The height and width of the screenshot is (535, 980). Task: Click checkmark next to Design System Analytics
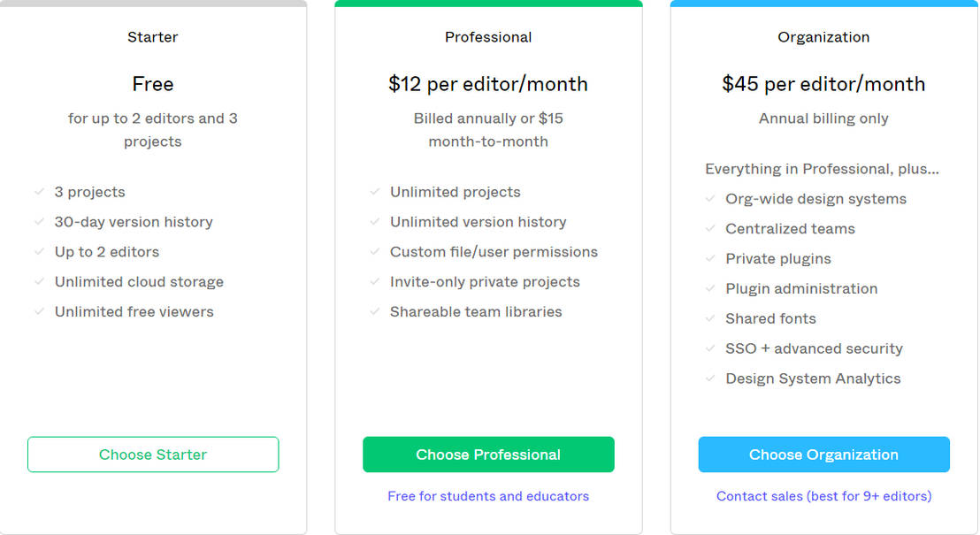(x=710, y=378)
